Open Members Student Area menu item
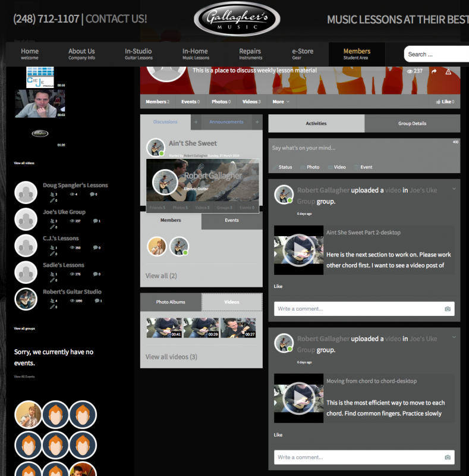 tap(357, 54)
